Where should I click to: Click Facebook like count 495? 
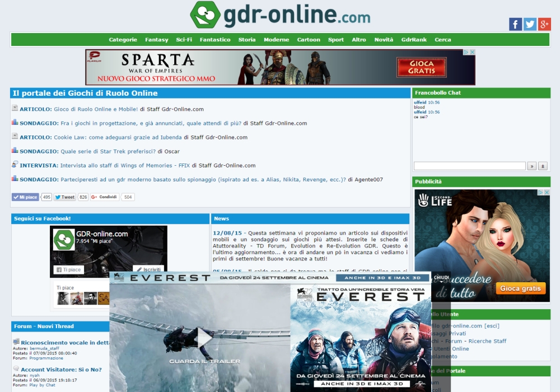(x=46, y=197)
